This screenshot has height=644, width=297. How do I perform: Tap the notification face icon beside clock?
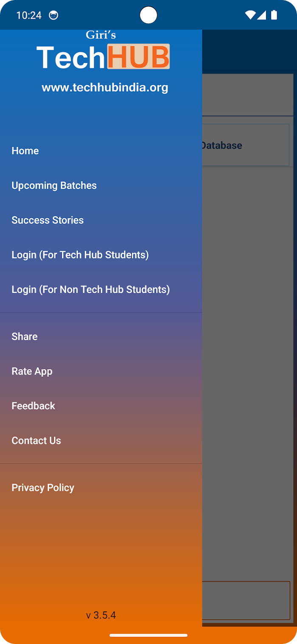point(53,16)
